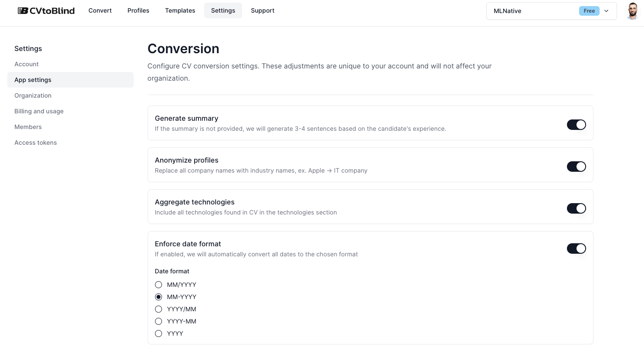644x354 pixels.
Task: Open the user avatar menu
Action: click(x=633, y=11)
